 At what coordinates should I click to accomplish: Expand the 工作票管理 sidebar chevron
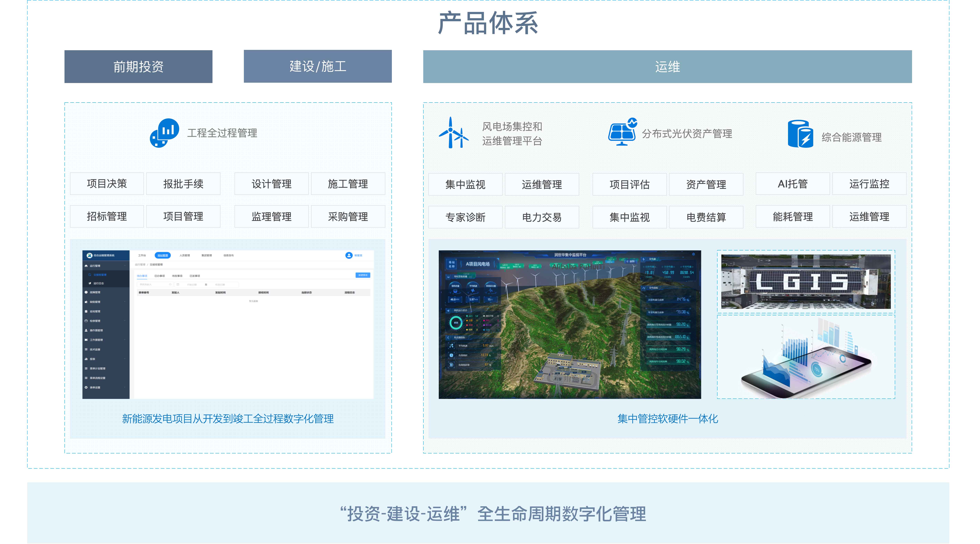[x=125, y=340]
